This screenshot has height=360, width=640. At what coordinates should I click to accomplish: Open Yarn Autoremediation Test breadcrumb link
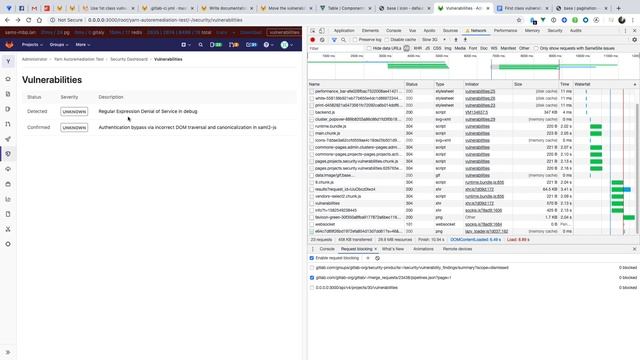(x=79, y=59)
